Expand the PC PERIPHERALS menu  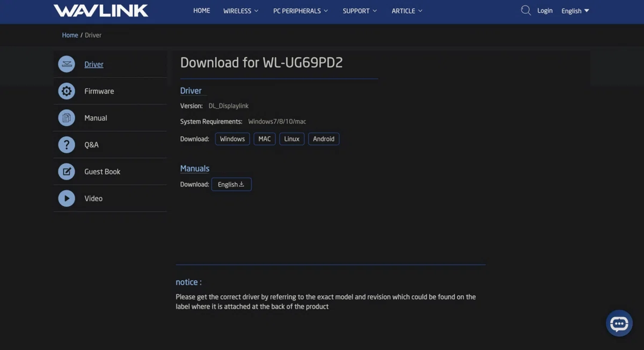point(301,11)
